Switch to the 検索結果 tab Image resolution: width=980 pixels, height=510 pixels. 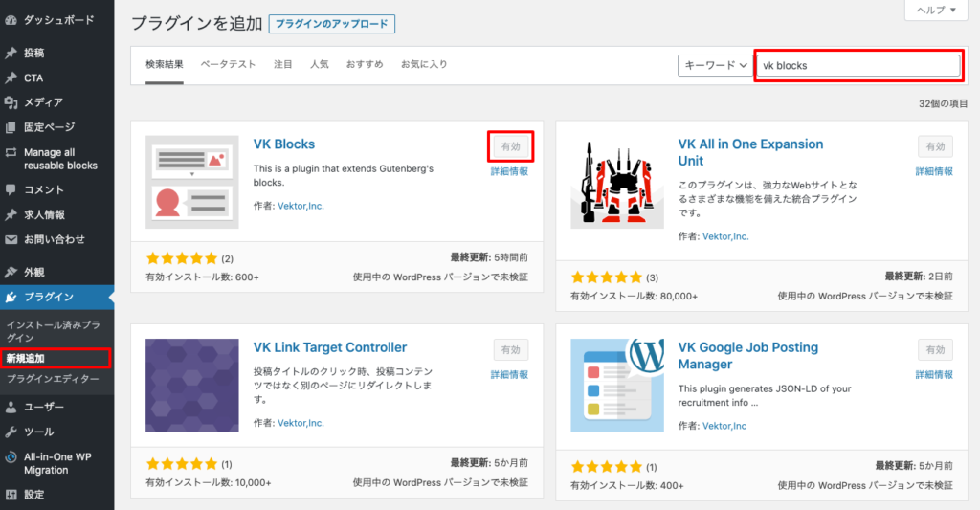(x=165, y=64)
